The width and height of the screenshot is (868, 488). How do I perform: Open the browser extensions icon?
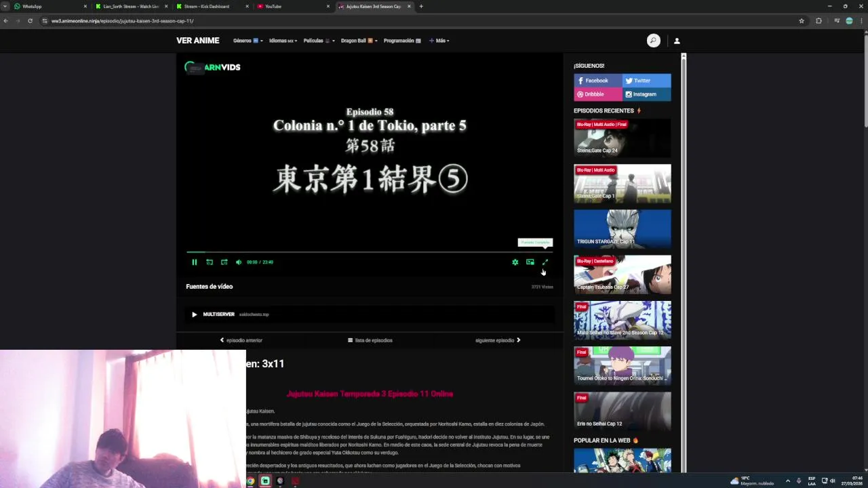tap(818, 21)
